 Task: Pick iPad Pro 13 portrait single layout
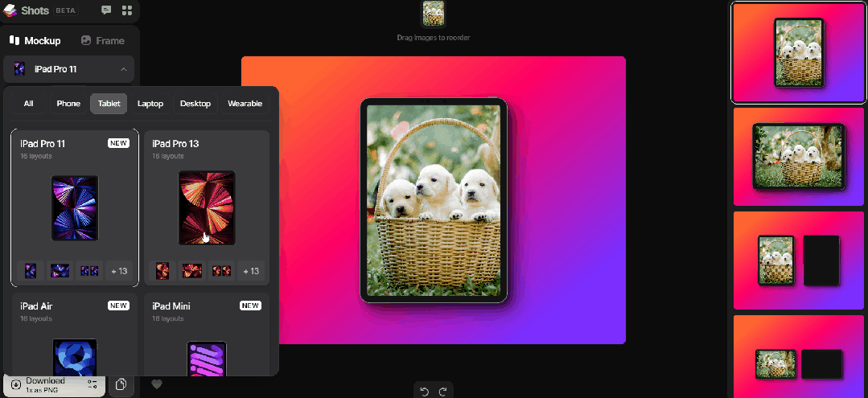162,271
